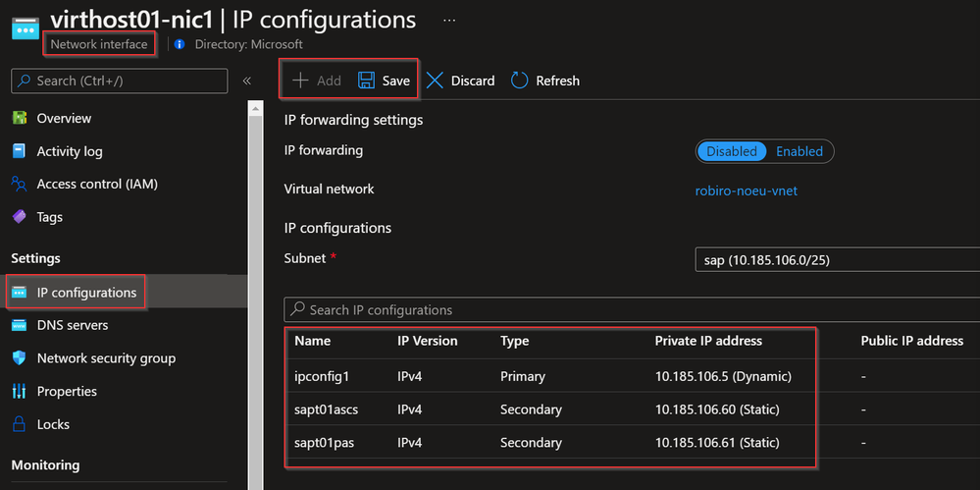Open the more options ellipsis in title
This screenshot has height=490, width=980.
click(449, 20)
